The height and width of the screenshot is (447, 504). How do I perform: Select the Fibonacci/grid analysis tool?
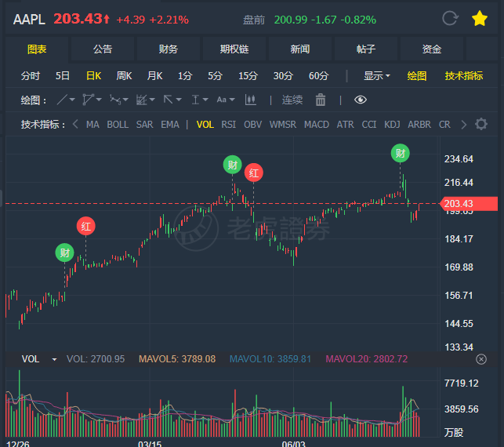click(141, 100)
